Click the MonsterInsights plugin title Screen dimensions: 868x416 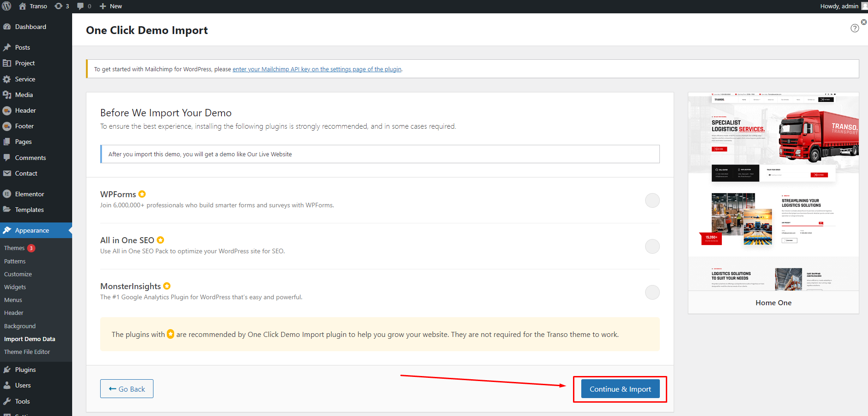click(130, 286)
